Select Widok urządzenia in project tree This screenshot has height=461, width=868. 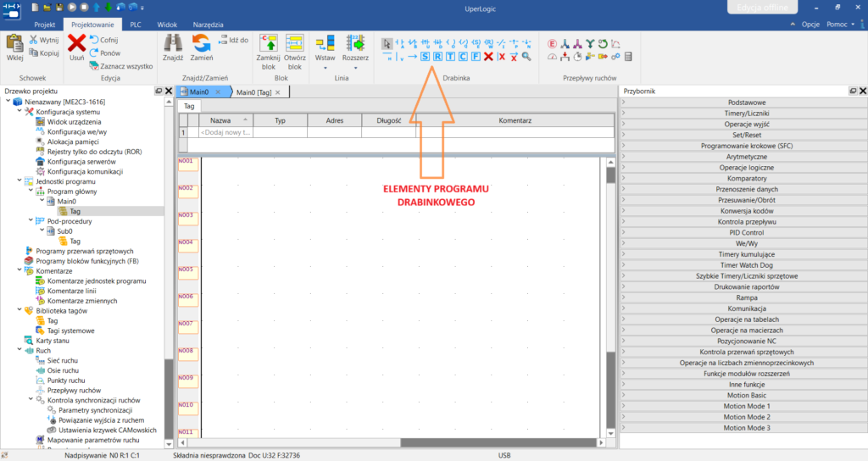pos(75,122)
